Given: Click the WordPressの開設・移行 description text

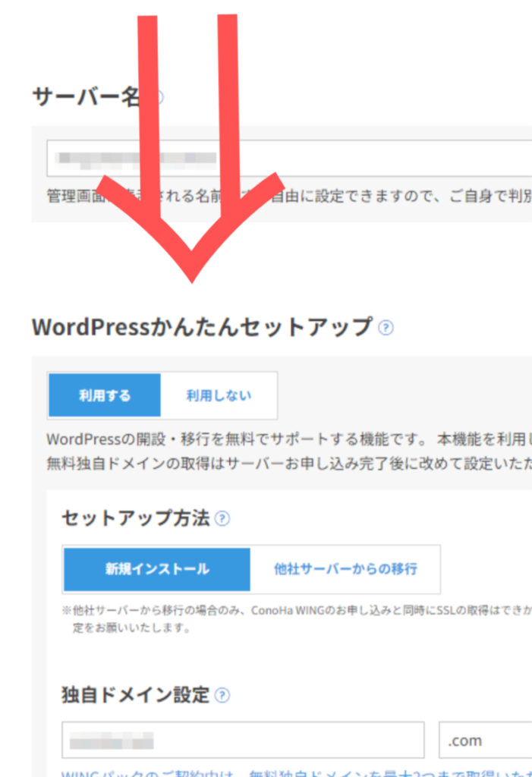Looking at the screenshot, I should coord(289,439).
